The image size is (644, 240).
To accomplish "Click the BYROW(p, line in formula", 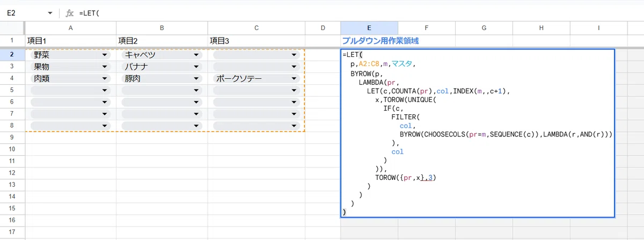I will click(366, 73).
